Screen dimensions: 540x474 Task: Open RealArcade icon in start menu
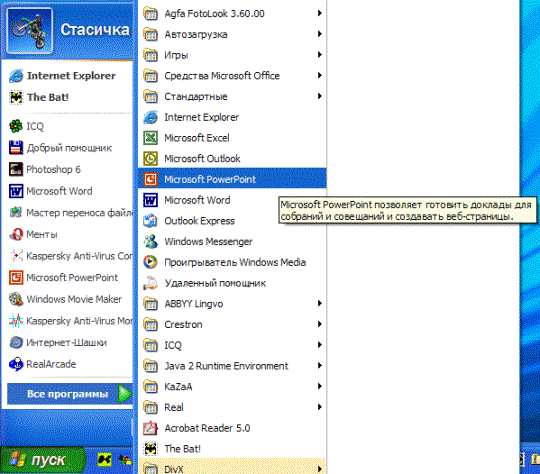pos(16,364)
